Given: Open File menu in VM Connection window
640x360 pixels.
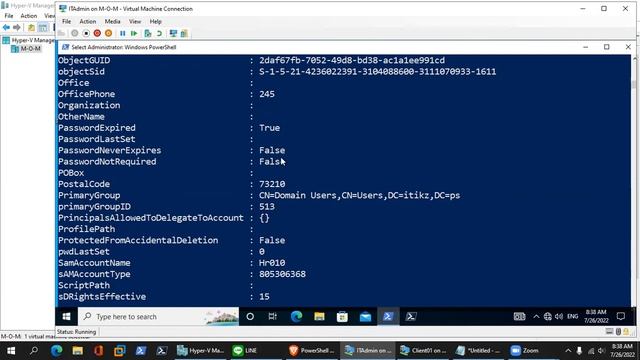Looking at the screenshot, I should (x=67, y=21).
